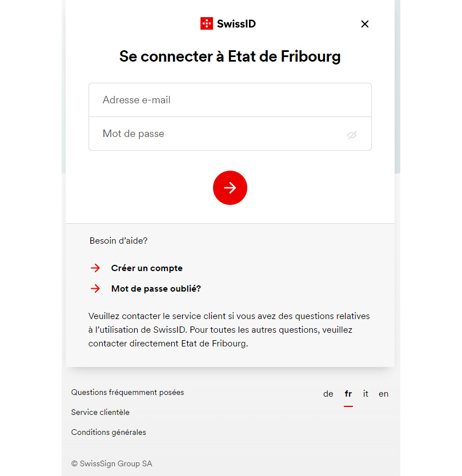Click the Besoin d'aide? help label
462x476 pixels.
[x=118, y=241]
